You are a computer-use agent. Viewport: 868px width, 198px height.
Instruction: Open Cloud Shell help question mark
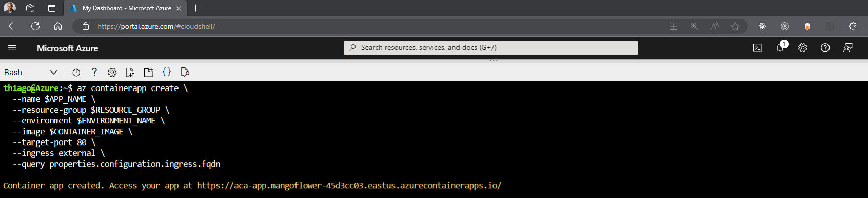[x=94, y=72]
